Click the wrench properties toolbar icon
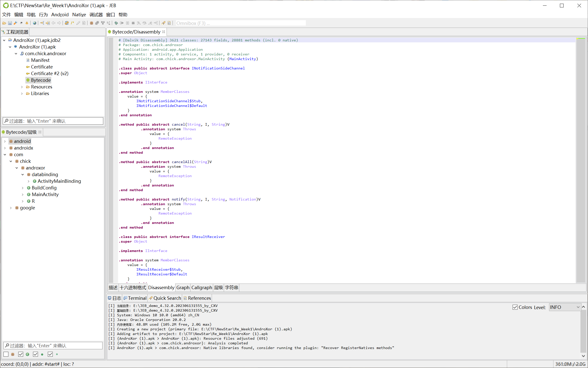 point(16,23)
